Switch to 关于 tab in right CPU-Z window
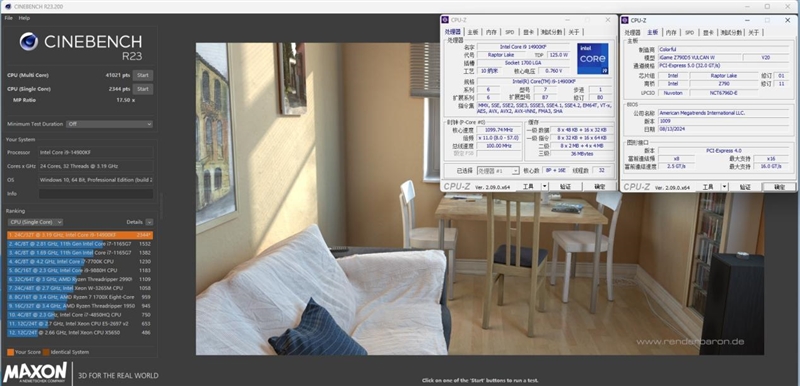This screenshot has height=386, width=800. click(x=754, y=32)
